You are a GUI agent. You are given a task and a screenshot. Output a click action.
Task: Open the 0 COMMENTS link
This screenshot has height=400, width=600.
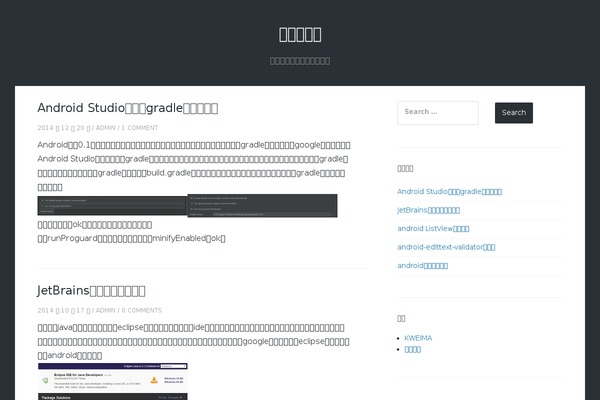tap(142, 310)
